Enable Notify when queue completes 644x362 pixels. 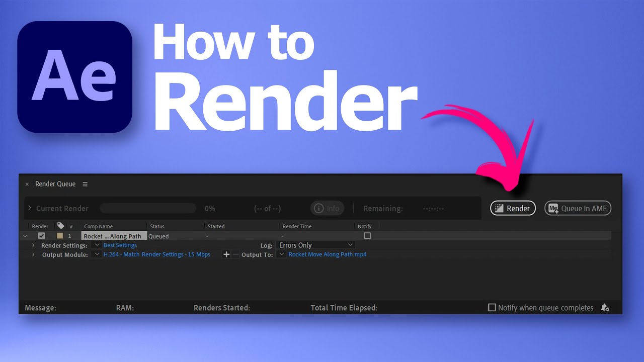tap(492, 307)
